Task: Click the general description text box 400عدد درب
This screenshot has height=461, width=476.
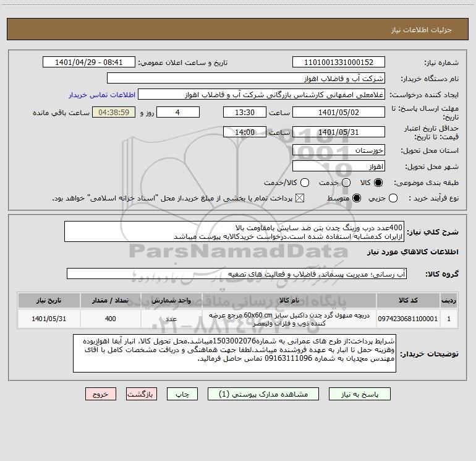Action: pos(234,231)
